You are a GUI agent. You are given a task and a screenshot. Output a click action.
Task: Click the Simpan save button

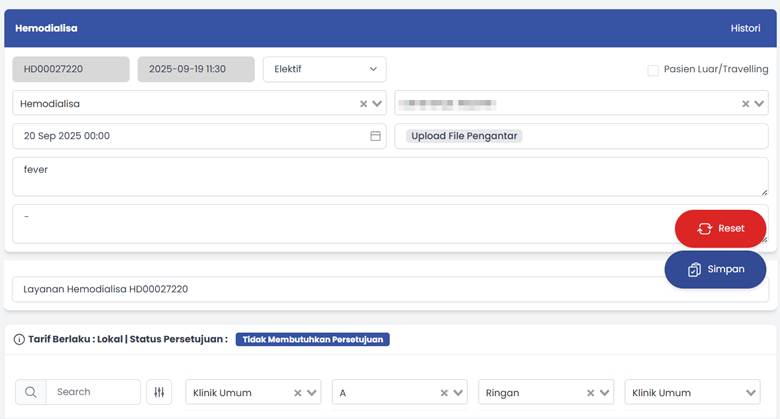pos(715,269)
